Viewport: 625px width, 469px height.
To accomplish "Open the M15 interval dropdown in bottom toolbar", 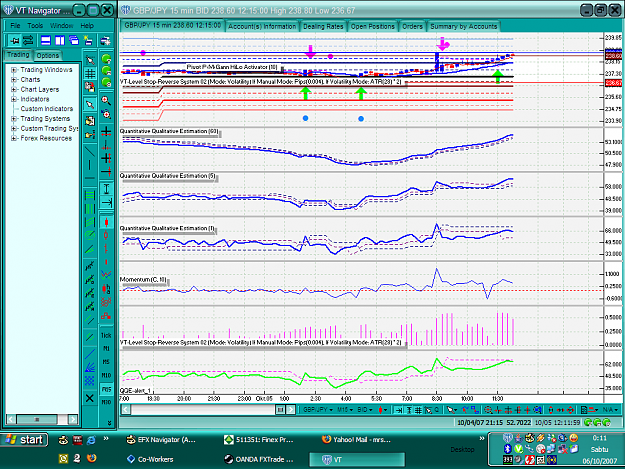I will (x=345, y=410).
